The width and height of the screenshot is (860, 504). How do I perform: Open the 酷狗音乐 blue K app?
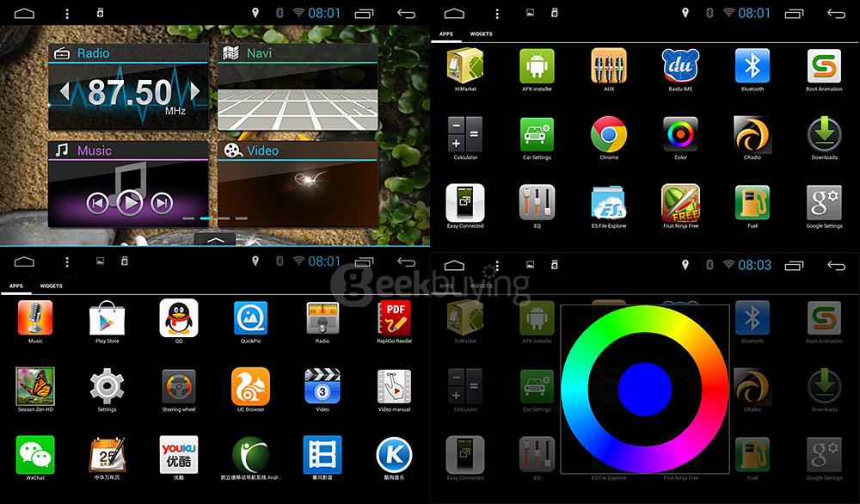(x=395, y=455)
